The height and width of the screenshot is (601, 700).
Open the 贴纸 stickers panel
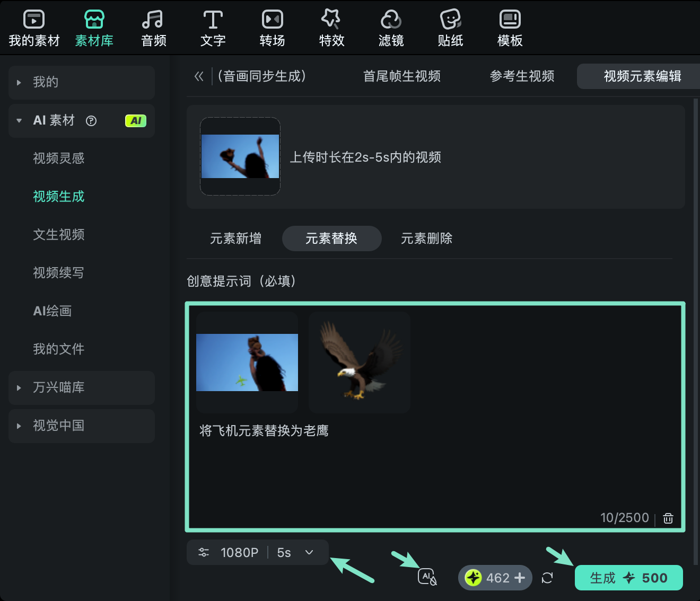(450, 26)
